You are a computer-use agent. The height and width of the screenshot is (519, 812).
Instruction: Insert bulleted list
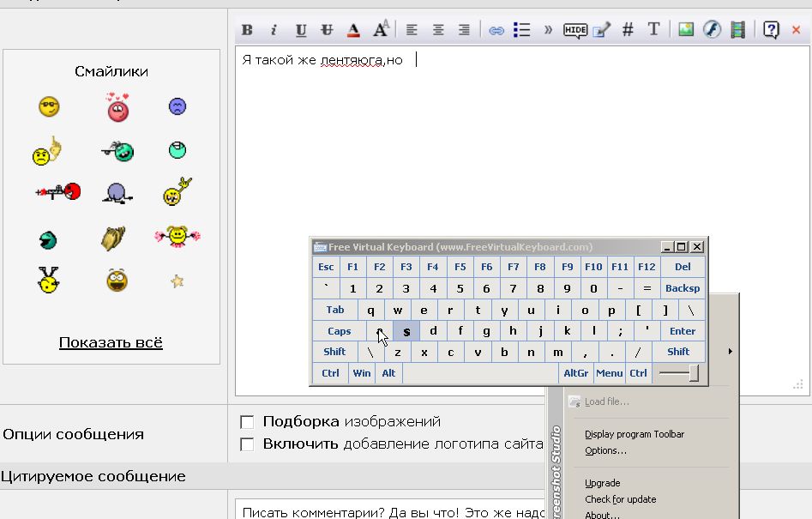(521, 29)
